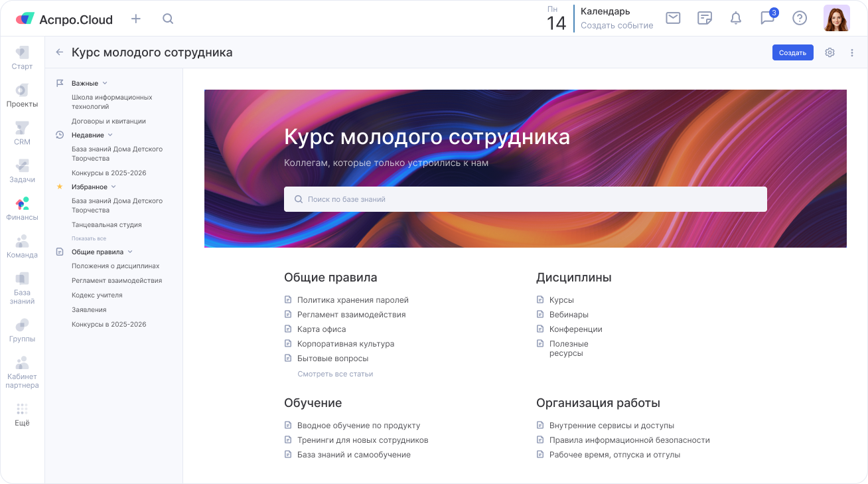The width and height of the screenshot is (868, 484).
Task: Click the Поиск по базе знаний field
Action: 525,199
